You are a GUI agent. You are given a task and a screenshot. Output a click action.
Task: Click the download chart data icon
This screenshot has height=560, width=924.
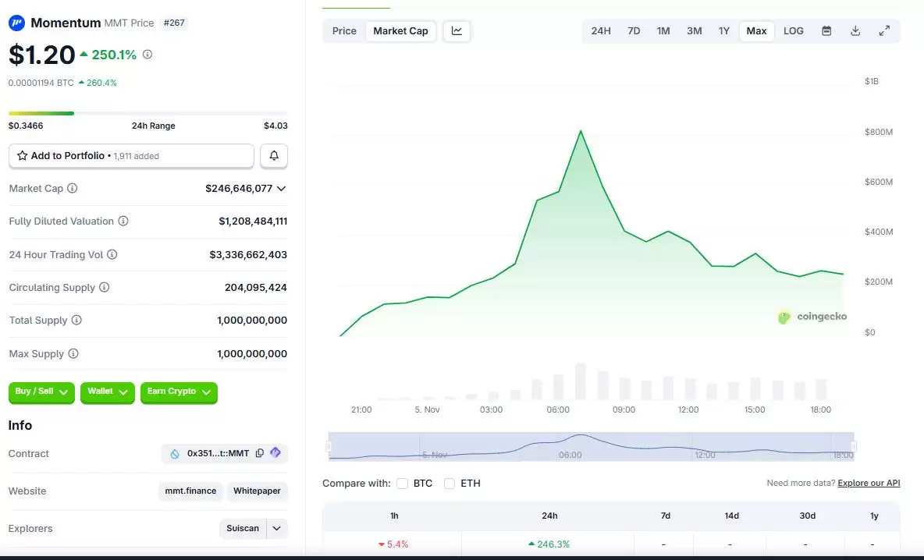click(855, 30)
